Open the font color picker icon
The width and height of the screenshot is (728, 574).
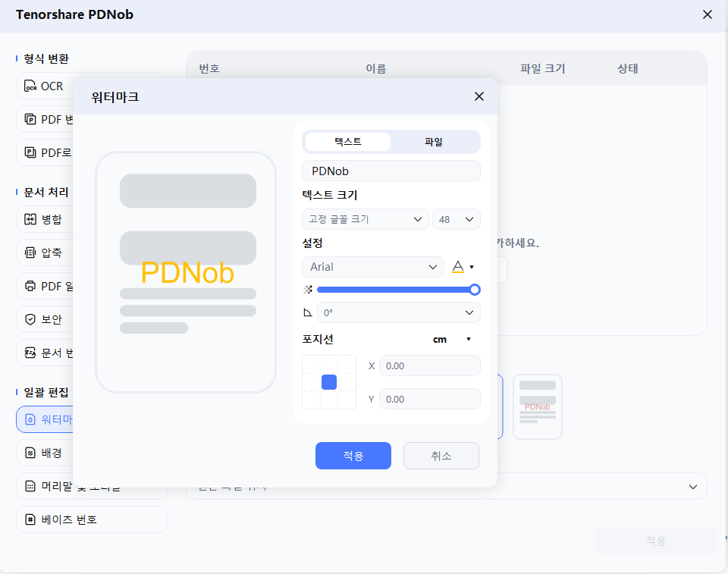coord(458,267)
